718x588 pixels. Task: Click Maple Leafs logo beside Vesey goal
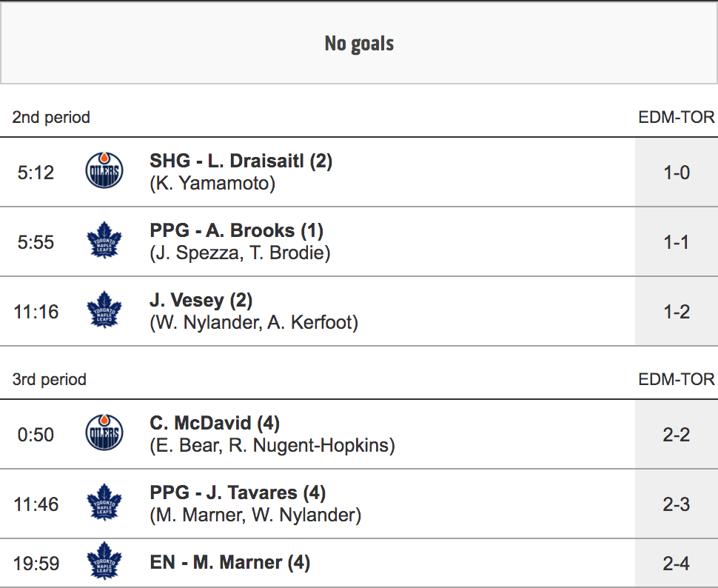click(104, 311)
